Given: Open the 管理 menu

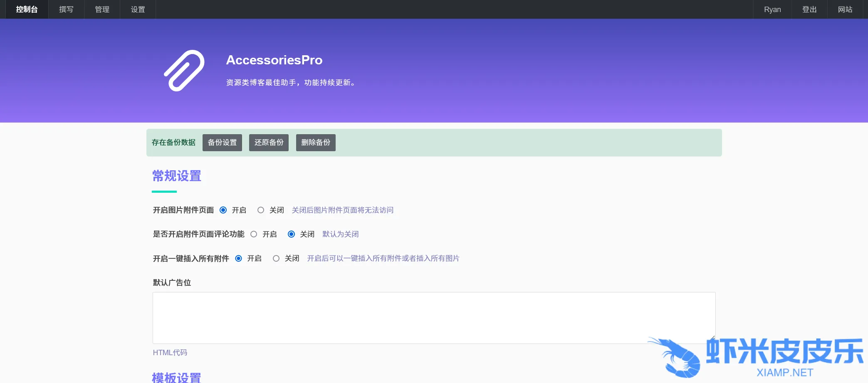Looking at the screenshot, I should [x=102, y=9].
